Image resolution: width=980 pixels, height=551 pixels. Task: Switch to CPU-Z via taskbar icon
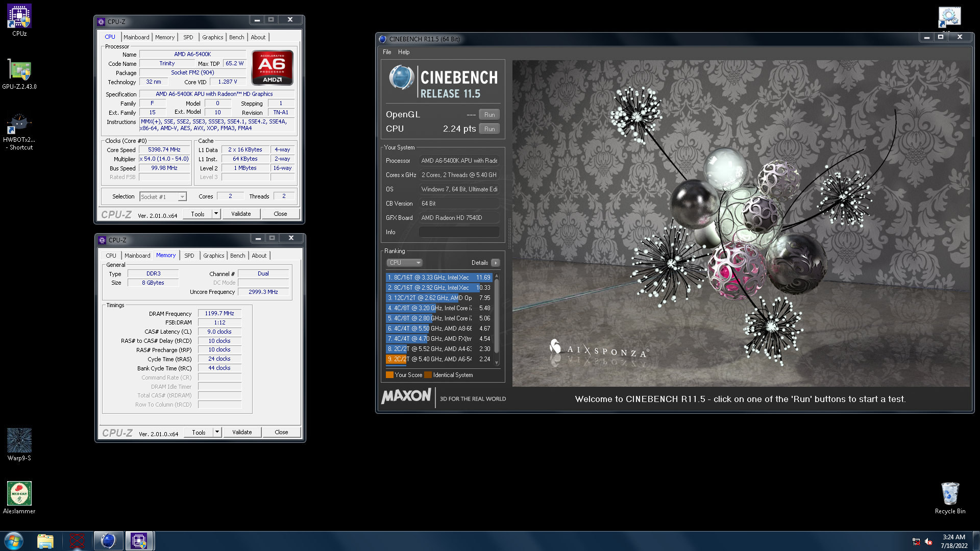coord(139,541)
